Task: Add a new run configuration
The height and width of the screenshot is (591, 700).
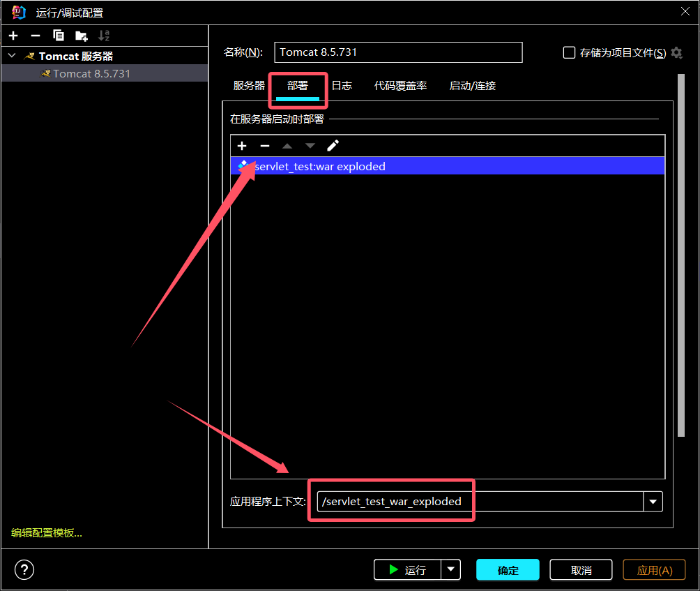Action: [x=13, y=36]
